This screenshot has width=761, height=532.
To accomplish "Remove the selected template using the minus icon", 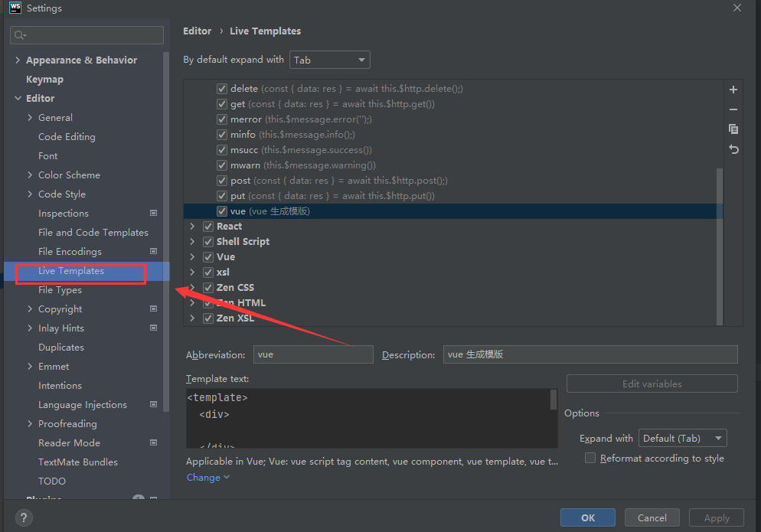I will [x=733, y=109].
